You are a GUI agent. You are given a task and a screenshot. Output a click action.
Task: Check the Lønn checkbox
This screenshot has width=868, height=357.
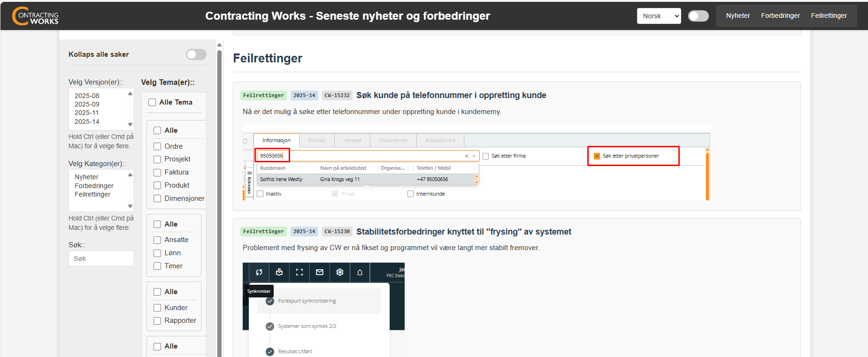pyautogui.click(x=157, y=253)
